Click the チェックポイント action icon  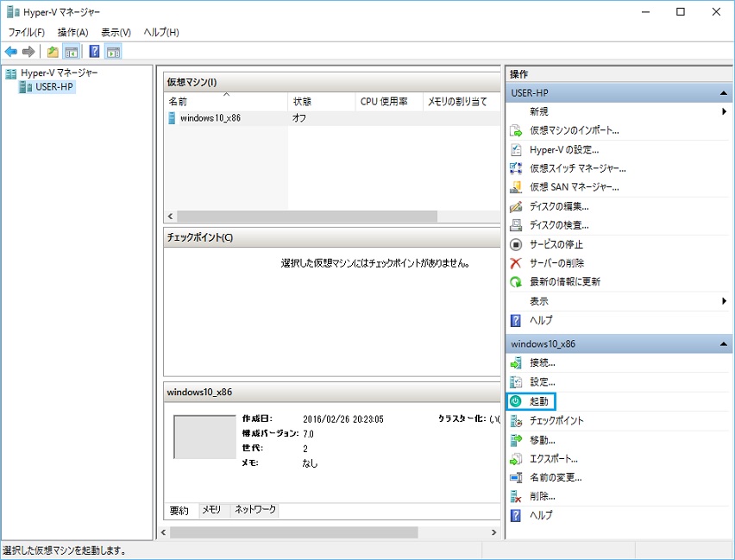coord(516,421)
